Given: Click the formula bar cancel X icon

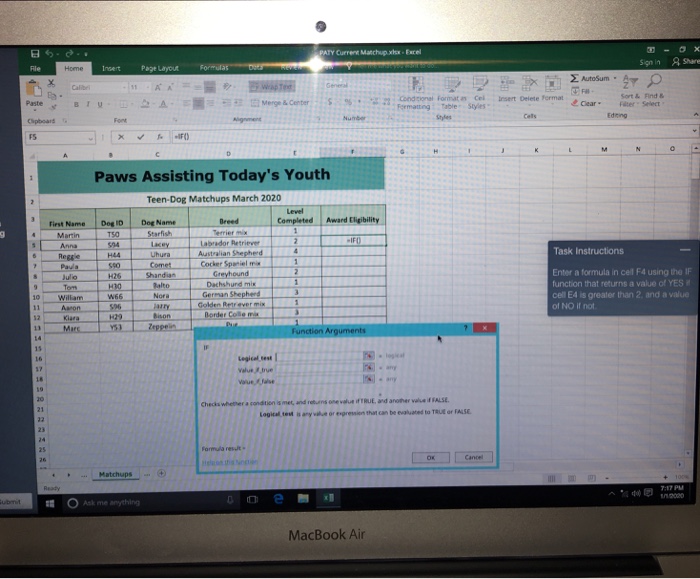Looking at the screenshot, I should (121, 137).
